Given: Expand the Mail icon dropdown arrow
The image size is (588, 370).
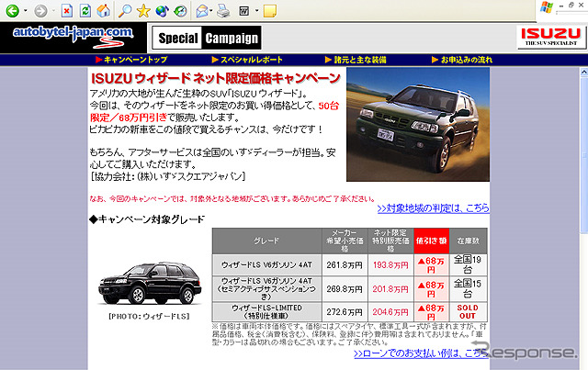Looking at the screenshot, I should click(x=211, y=10).
